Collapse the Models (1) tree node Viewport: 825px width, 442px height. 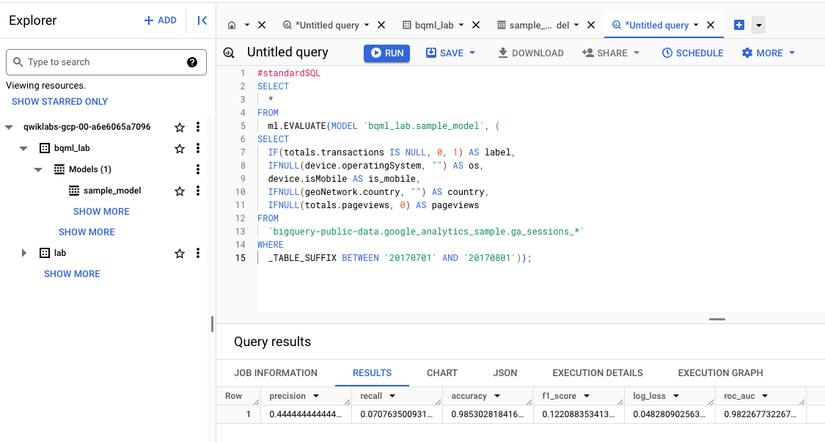38,169
